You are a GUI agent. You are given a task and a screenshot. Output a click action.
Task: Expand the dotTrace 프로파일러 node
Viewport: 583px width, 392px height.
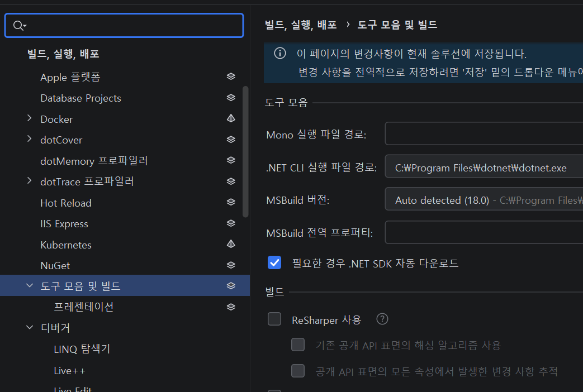pos(29,181)
